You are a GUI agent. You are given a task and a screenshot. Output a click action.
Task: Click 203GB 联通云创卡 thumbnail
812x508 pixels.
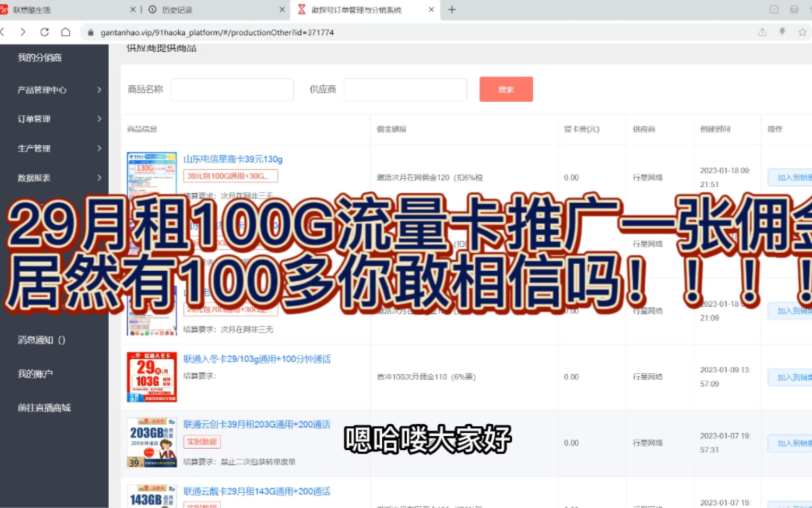(152, 442)
